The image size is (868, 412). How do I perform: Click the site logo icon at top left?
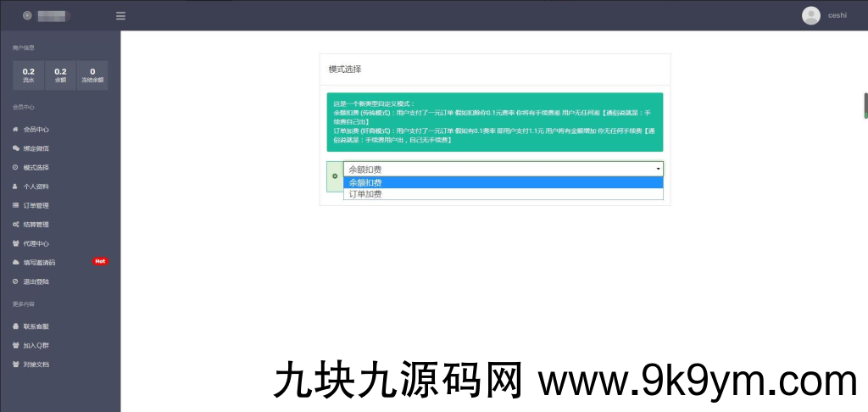[x=27, y=15]
